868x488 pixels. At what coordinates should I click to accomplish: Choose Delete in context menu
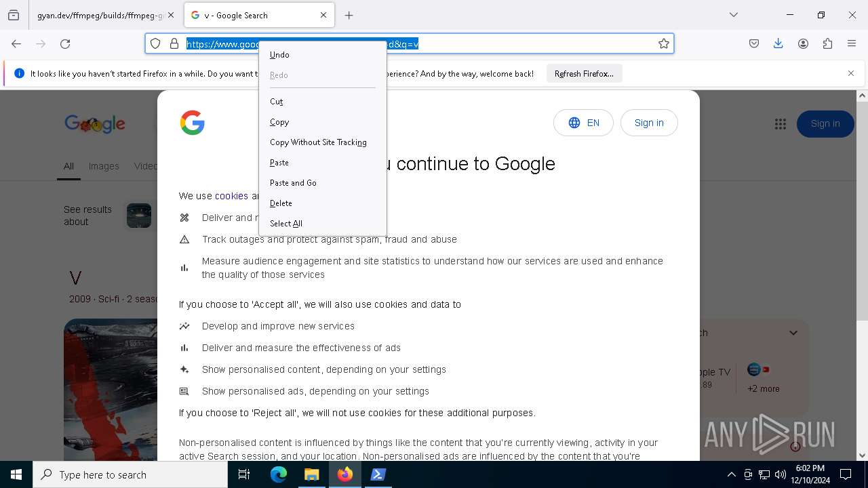322,203
